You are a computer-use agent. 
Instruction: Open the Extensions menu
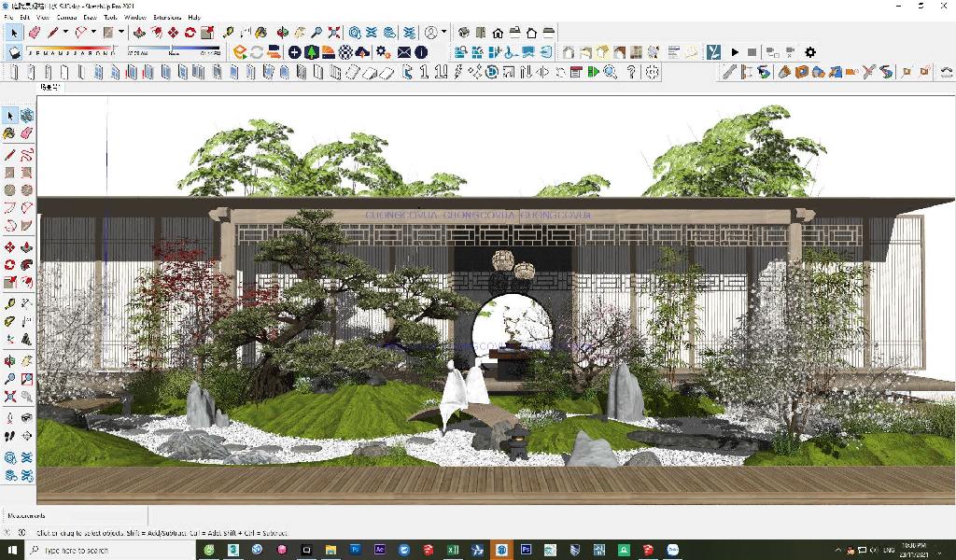click(x=167, y=17)
